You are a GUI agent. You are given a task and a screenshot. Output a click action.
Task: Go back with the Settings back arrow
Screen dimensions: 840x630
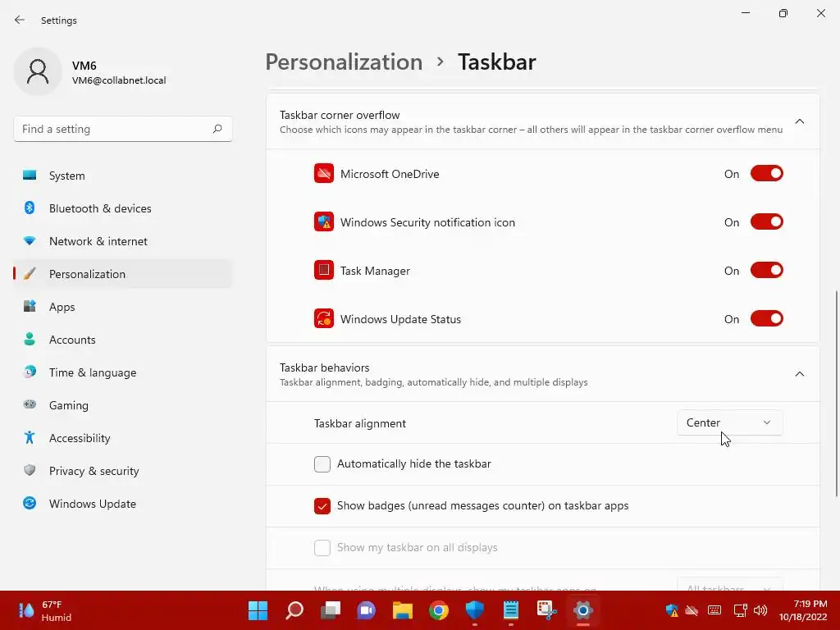20,20
